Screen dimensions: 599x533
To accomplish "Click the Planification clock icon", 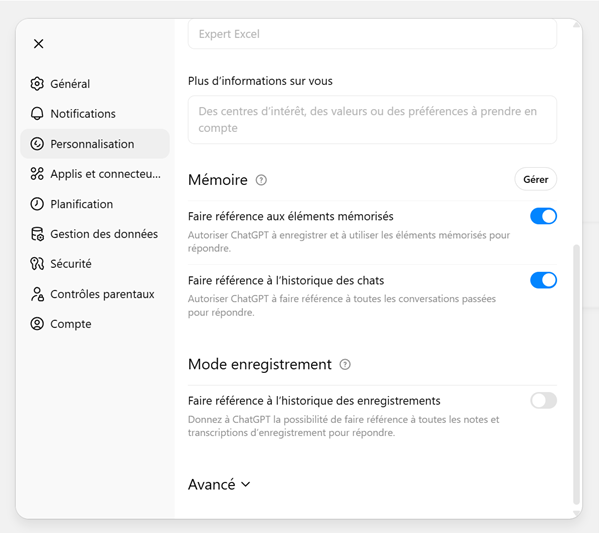I will pos(37,204).
